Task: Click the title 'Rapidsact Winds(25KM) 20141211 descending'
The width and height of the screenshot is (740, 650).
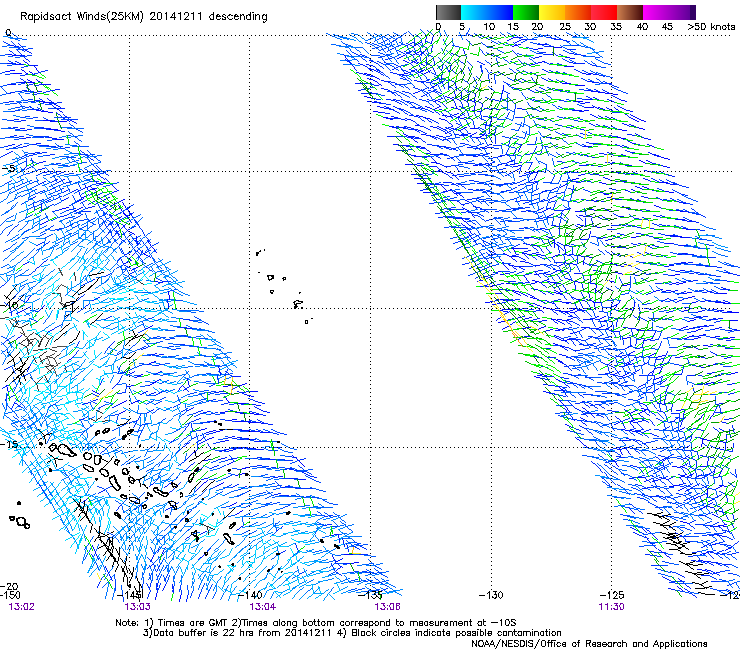Action: point(143,17)
